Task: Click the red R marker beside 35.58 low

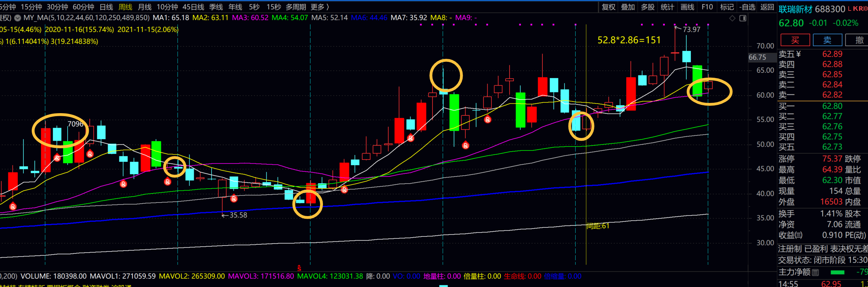Action: coord(234,199)
